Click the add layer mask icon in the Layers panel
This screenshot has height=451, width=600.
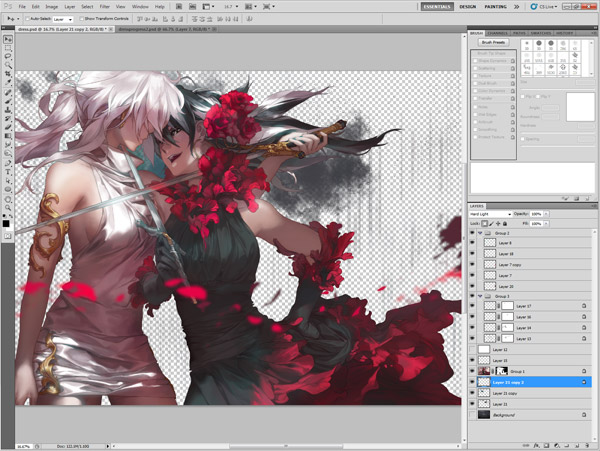tap(546, 446)
